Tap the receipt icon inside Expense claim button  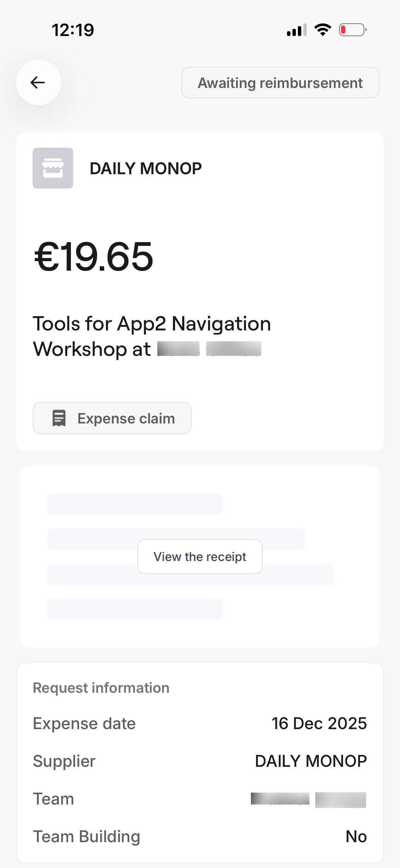[x=58, y=418]
